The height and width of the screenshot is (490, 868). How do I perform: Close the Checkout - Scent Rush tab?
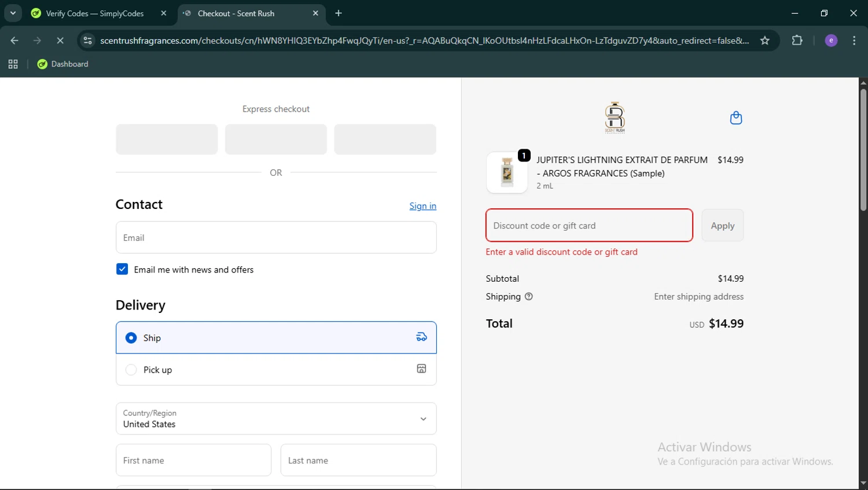pyautogui.click(x=315, y=13)
